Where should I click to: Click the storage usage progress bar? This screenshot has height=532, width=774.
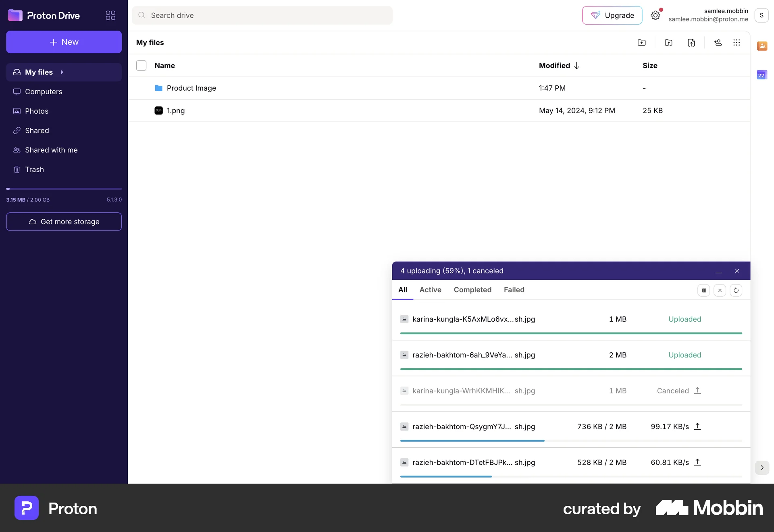(63, 189)
